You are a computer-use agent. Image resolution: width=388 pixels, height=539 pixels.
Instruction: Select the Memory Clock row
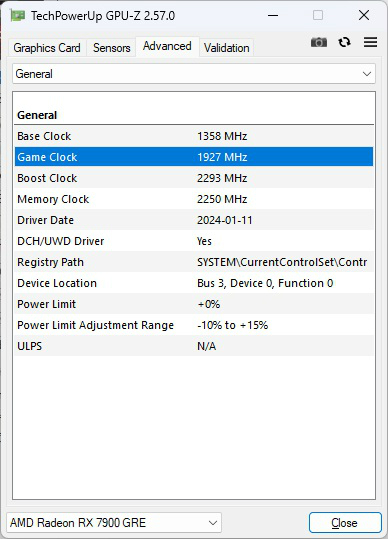tap(194, 199)
